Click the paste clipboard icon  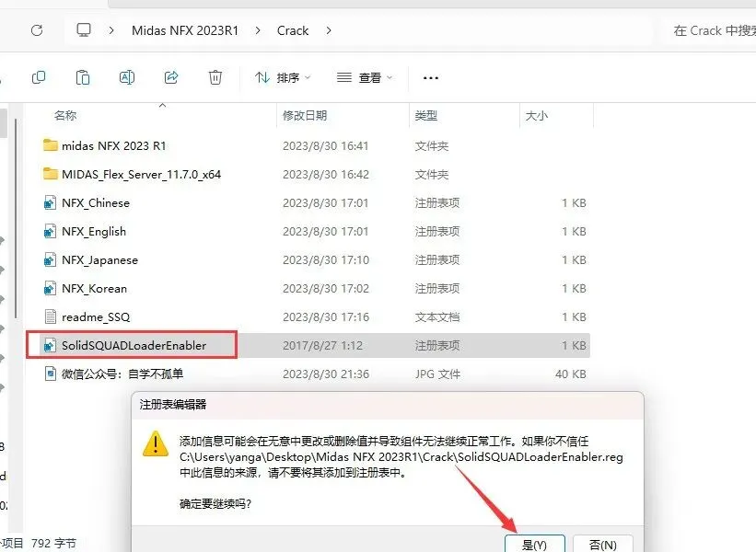(83, 77)
